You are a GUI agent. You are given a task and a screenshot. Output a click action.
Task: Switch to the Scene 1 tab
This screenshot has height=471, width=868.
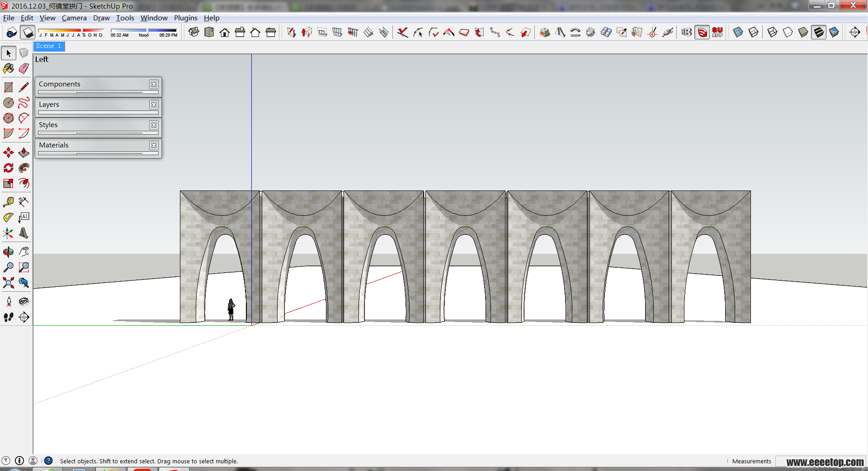[x=49, y=46]
